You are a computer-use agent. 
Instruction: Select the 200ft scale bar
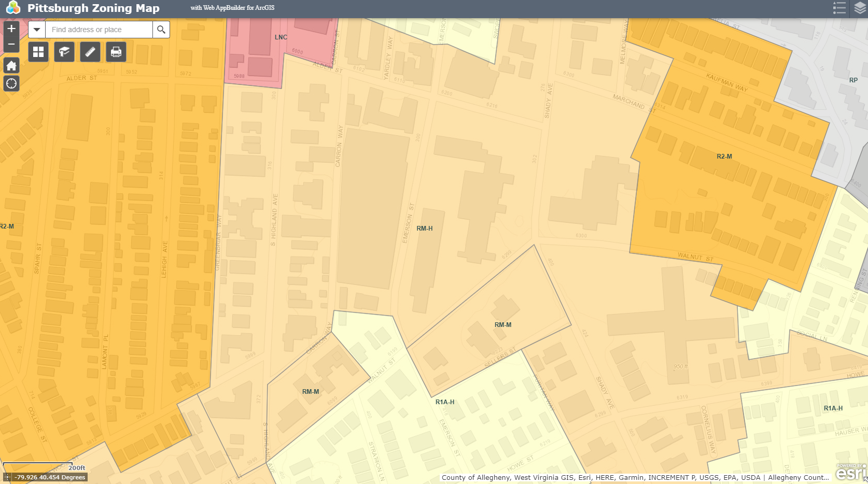pos(44,467)
